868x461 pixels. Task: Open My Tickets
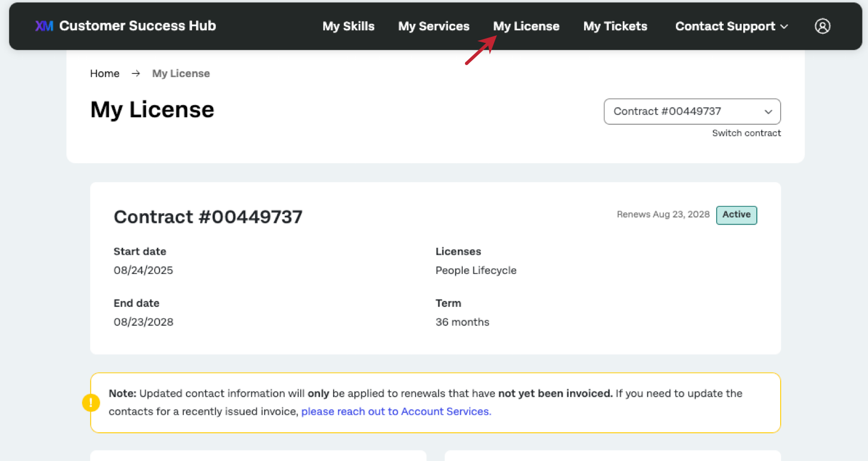click(615, 26)
